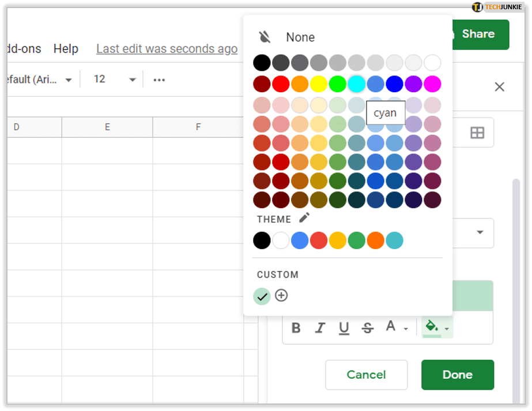Apply Strikethrough formatting icon

[x=367, y=328]
